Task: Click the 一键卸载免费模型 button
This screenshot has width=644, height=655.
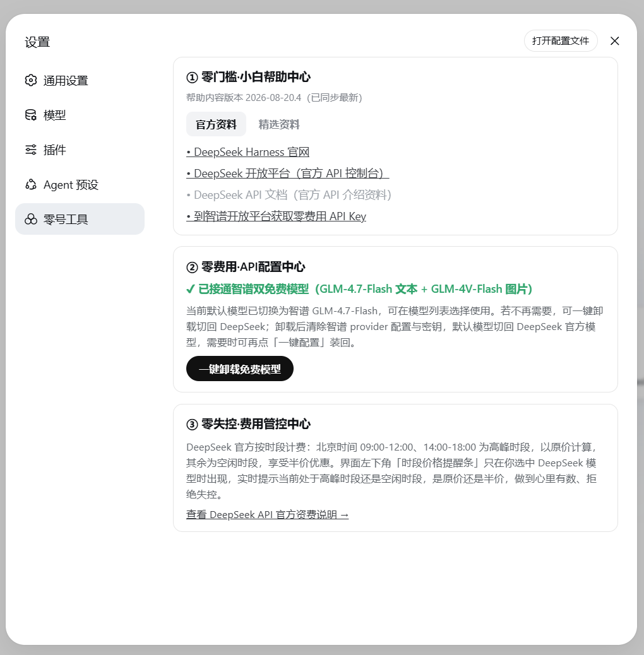Action: click(x=240, y=369)
